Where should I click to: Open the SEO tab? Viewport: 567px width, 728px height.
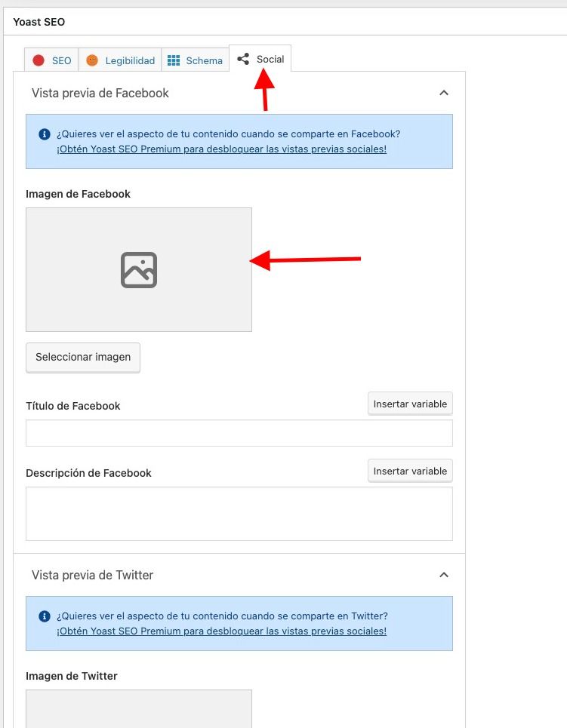pos(51,60)
